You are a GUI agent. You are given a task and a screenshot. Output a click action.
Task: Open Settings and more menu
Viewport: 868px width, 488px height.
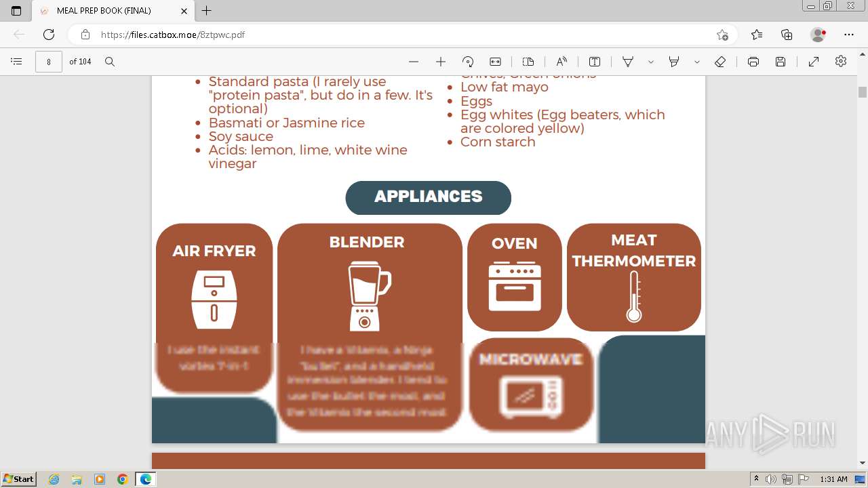(x=849, y=35)
